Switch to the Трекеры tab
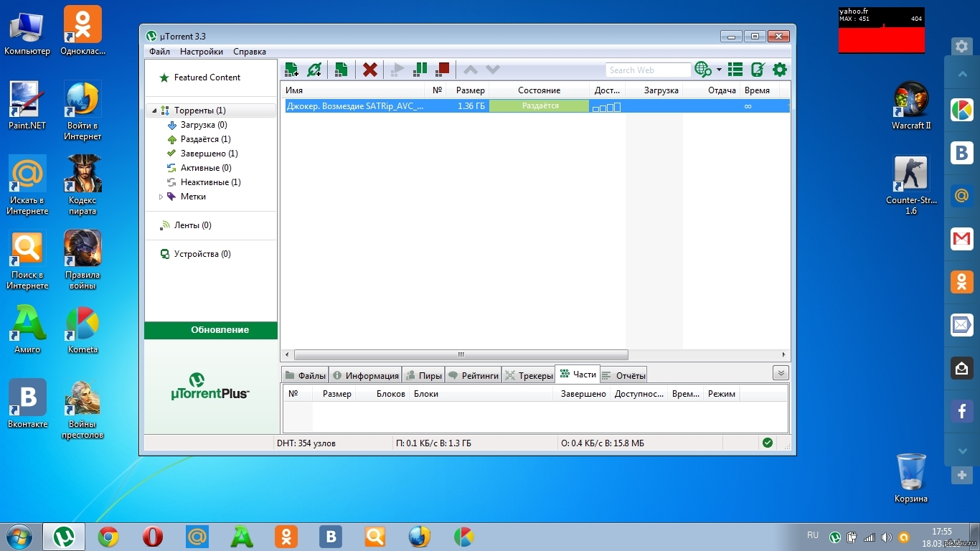Image resolution: width=980 pixels, height=551 pixels. tap(529, 375)
